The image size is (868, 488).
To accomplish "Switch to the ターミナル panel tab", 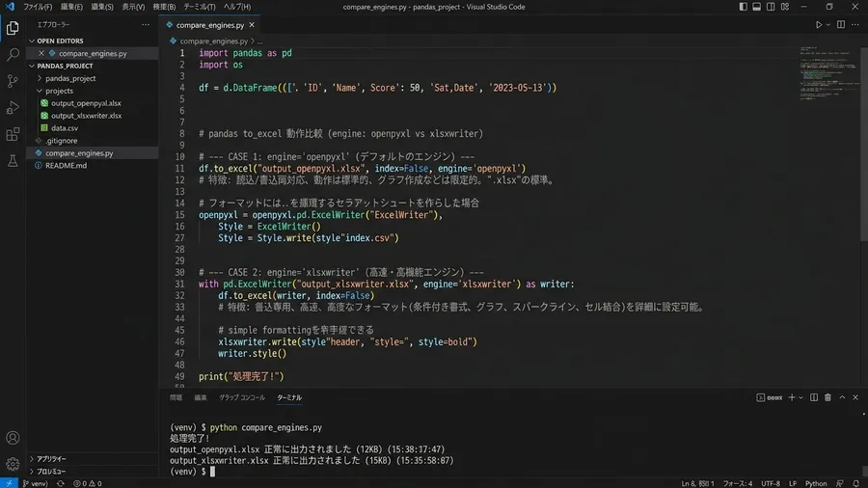I will 289,397.
